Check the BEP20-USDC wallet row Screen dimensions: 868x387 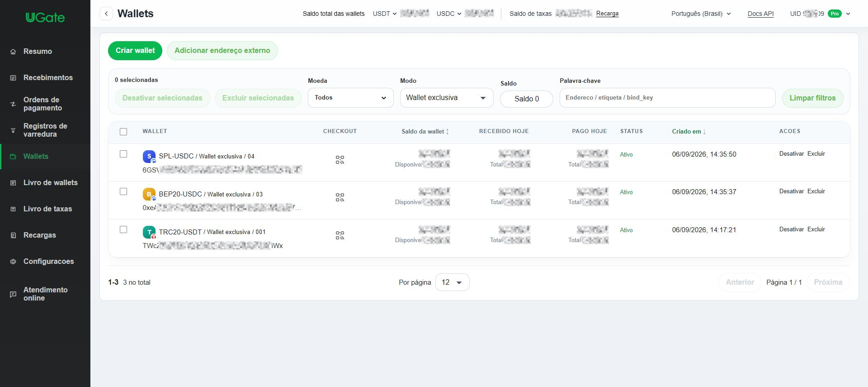click(123, 191)
